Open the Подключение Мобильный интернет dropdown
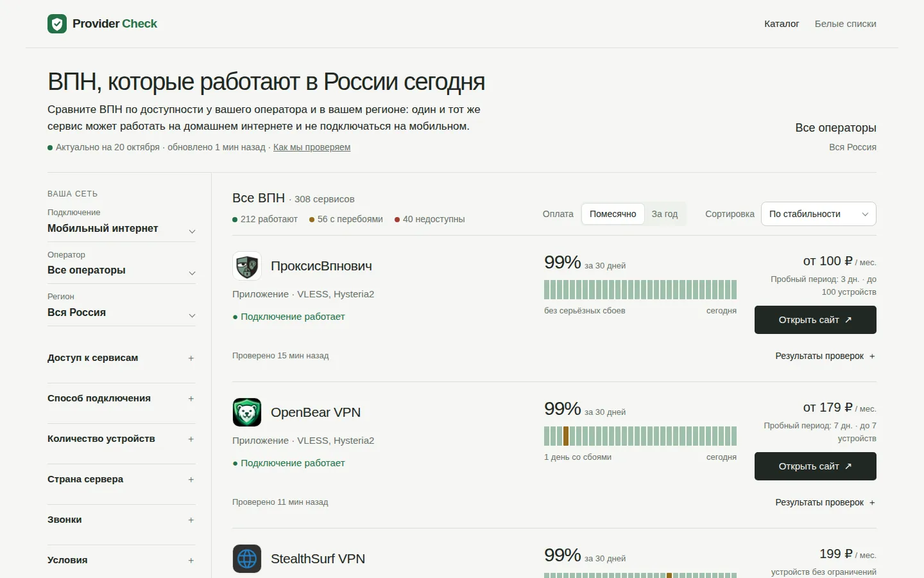Screen dimensions: 924x578 [x=121, y=229]
